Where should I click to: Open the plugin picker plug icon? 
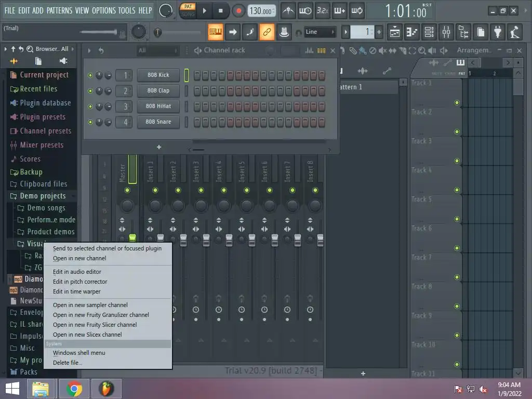tap(498, 32)
